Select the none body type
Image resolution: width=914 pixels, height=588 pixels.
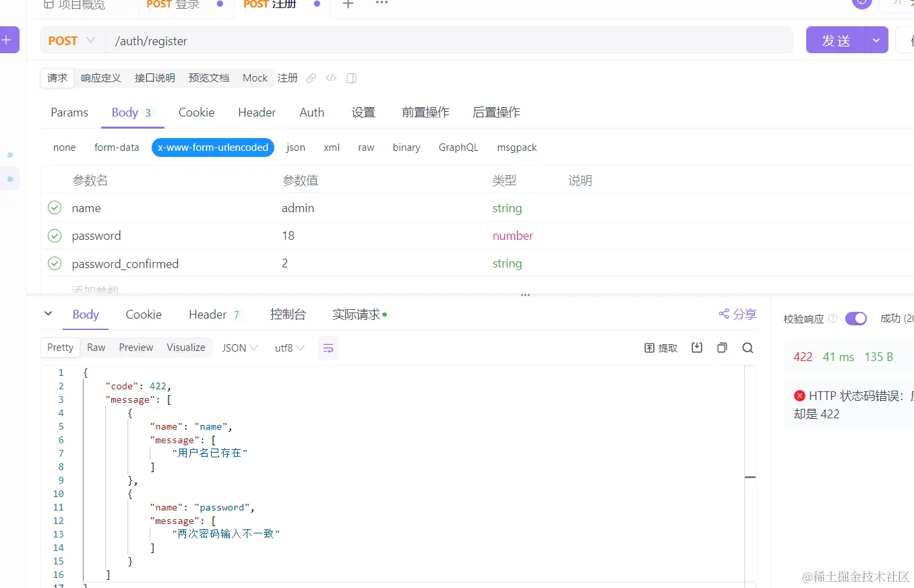click(65, 148)
